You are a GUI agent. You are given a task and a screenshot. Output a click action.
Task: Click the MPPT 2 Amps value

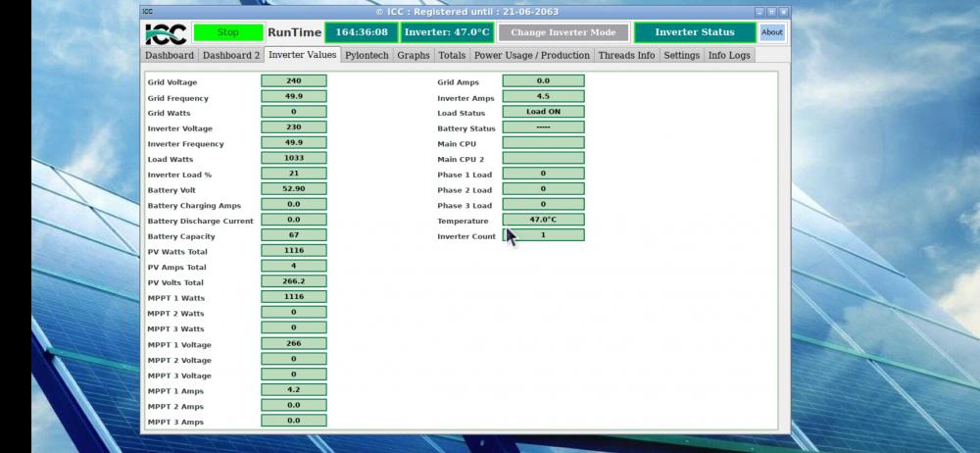coord(294,405)
